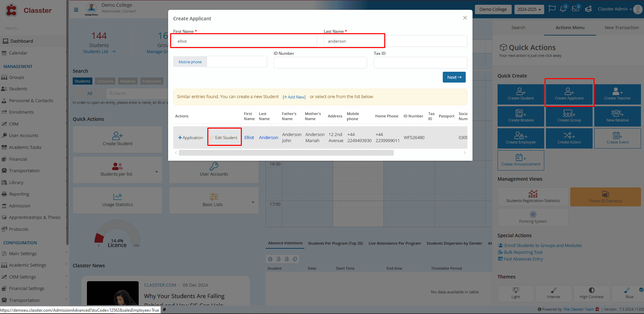Open the New Relative tile

pos(617,116)
